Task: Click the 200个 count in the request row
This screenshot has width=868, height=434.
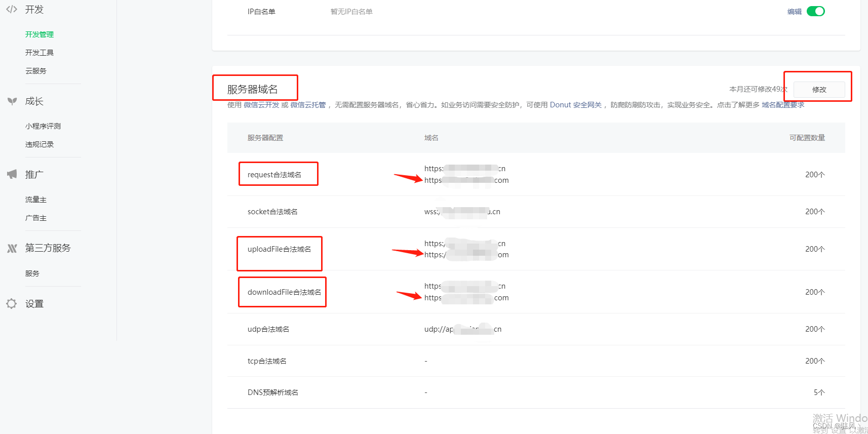Action: click(815, 175)
